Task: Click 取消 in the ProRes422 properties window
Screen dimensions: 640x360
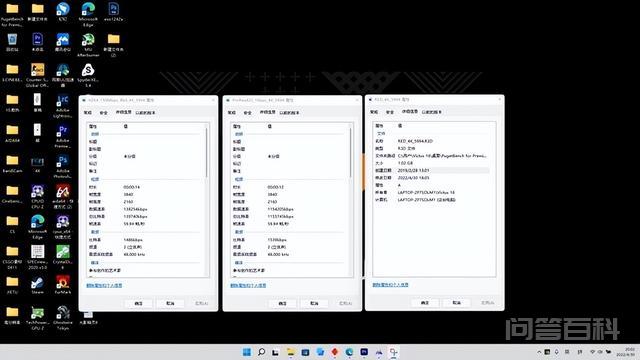Action: click(314, 303)
